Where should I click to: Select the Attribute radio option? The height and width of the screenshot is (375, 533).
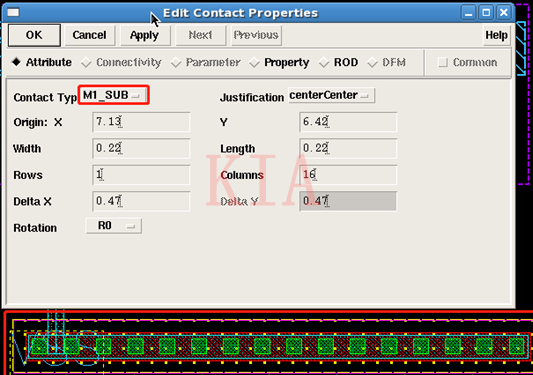tap(41, 62)
